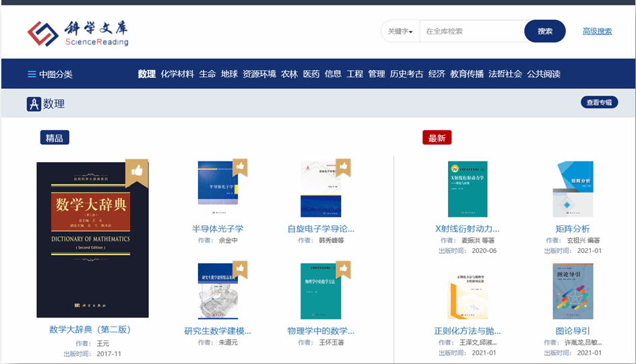Select the 医药 category tab
This screenshot has width=636, height=364.
click(311, 74)
